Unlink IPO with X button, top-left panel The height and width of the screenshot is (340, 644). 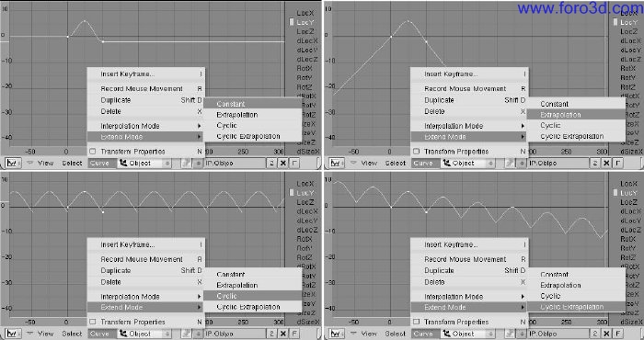[x=283, y=164]
